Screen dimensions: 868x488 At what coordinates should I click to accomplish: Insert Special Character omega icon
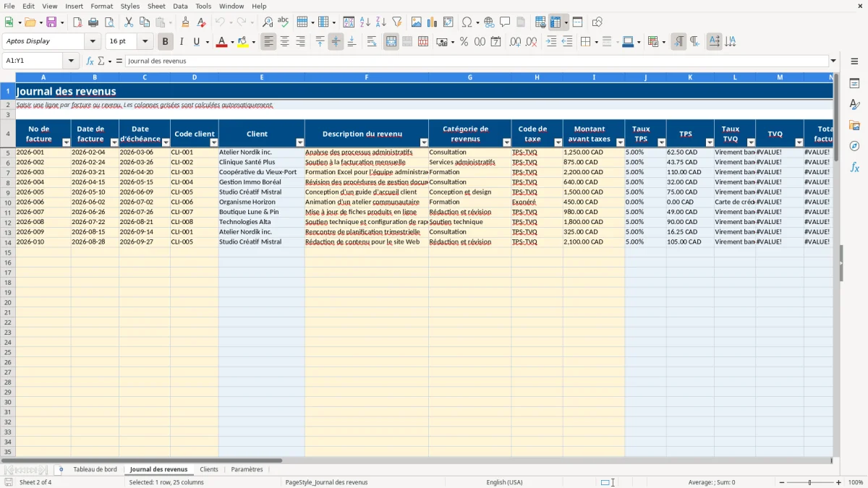pyautogui.click(x=467, y=22)
